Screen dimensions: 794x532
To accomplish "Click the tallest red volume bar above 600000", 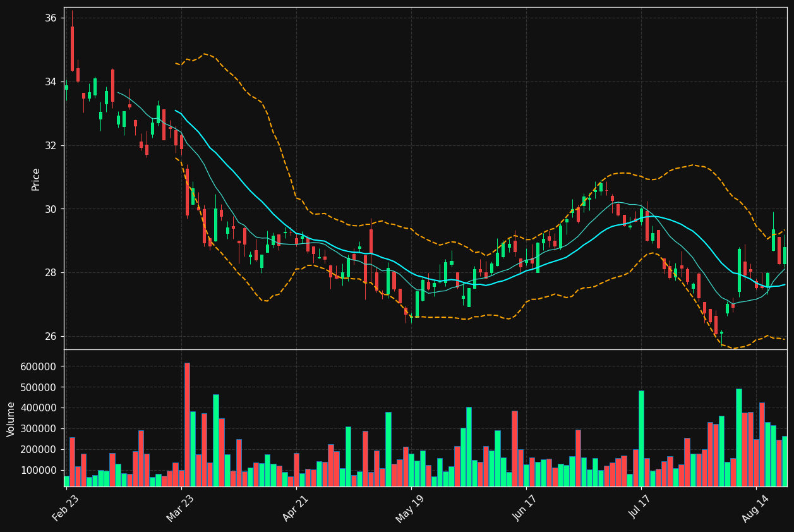I will point(187,425).
